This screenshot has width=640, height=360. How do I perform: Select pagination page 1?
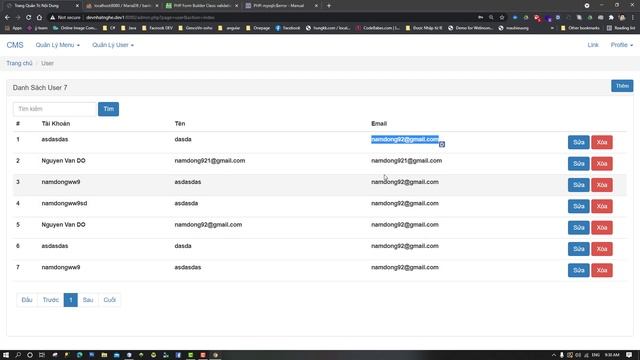point(71,300)
